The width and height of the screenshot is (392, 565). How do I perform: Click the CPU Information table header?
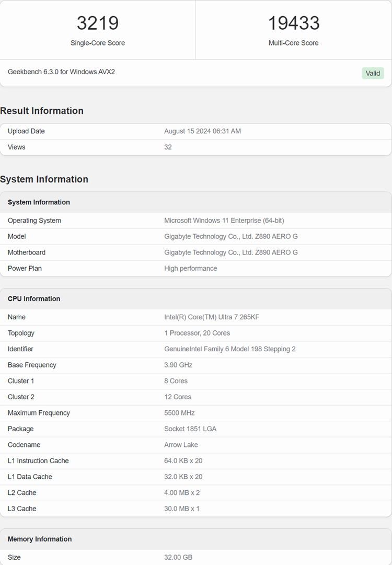tap(34, 299)
